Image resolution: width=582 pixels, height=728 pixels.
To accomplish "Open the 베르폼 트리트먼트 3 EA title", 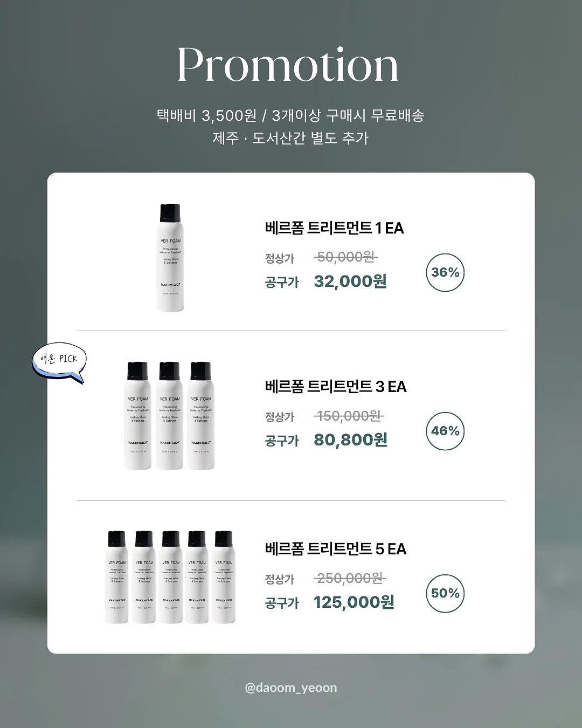I will 335,387.
